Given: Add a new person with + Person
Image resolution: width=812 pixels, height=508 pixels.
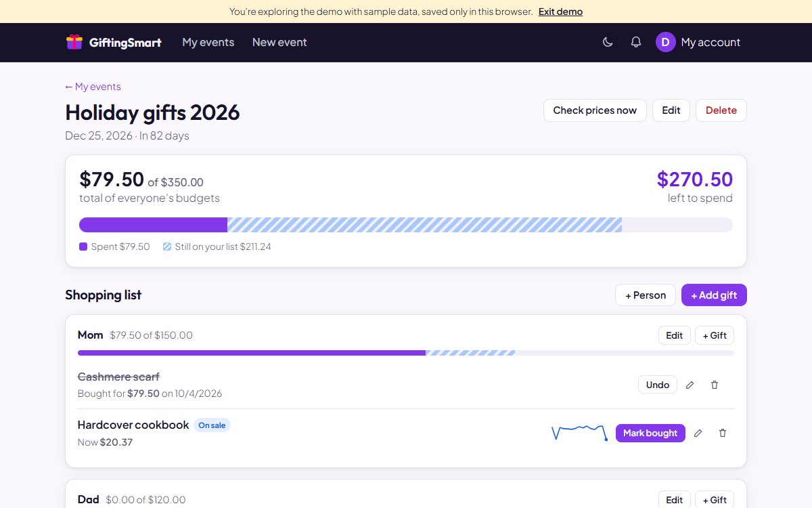Looking at the screenshot, I should (x=646, y=295).
